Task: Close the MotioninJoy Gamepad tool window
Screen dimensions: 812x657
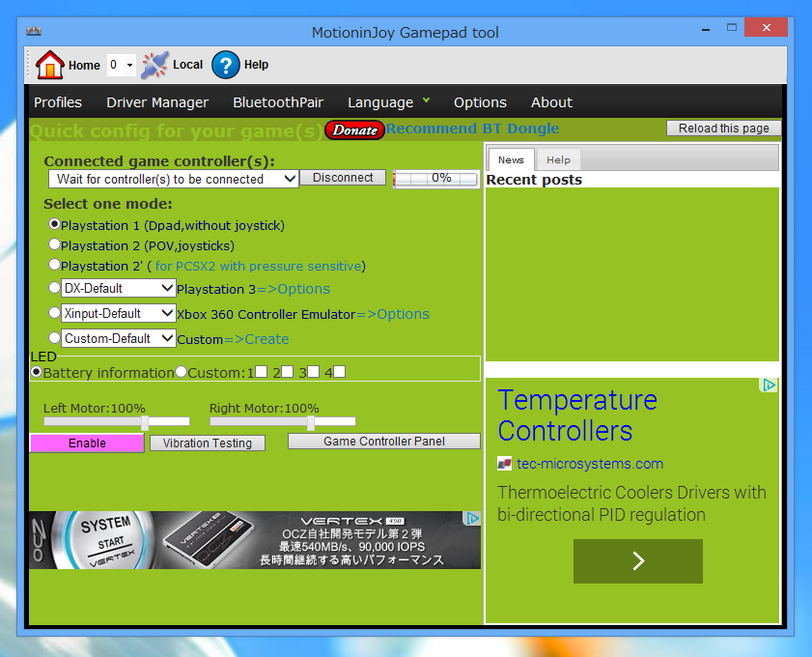Action: (766, 27)
